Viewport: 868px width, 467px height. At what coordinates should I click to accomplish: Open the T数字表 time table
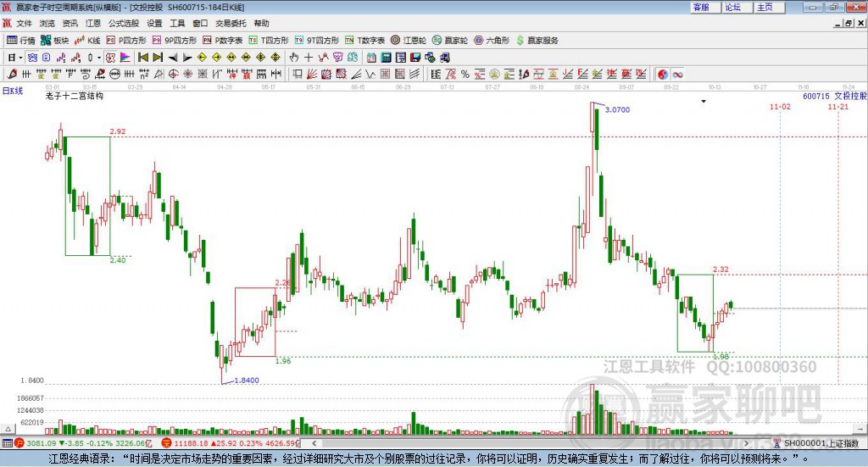coord(364,41)
